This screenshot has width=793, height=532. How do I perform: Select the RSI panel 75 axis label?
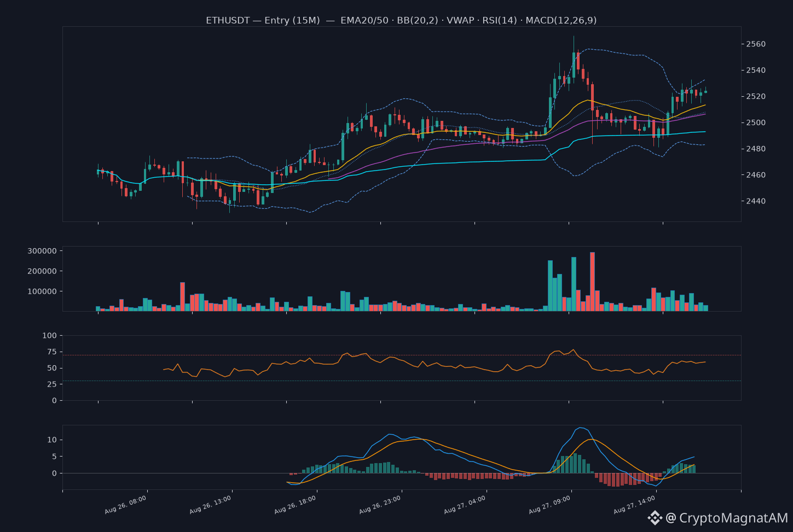coord(51,352)
